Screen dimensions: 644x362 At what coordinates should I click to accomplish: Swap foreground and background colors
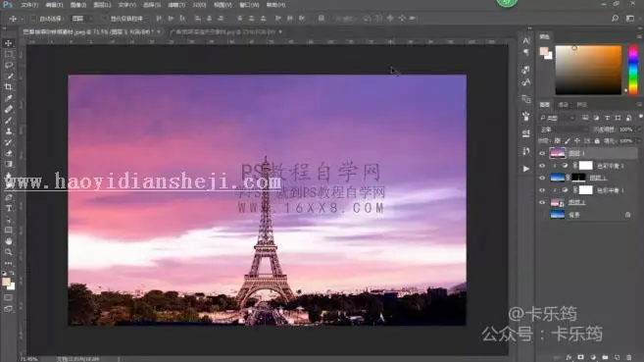(12, 273)
